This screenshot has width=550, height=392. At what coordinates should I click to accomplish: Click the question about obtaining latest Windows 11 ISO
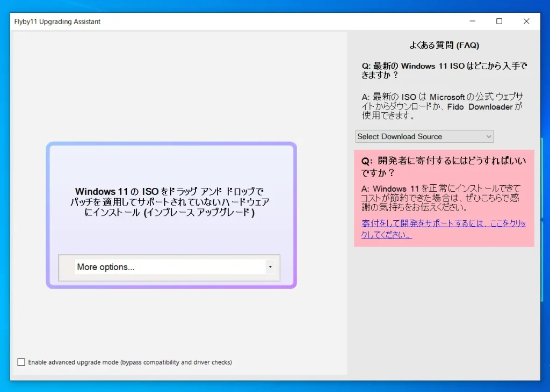[x=444, y=70]
